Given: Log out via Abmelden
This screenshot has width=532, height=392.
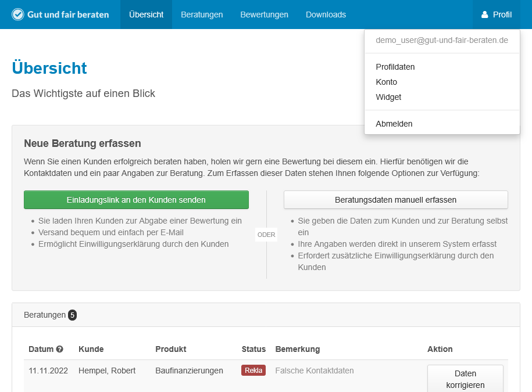Looking at the screenshot, I should 394,124.
